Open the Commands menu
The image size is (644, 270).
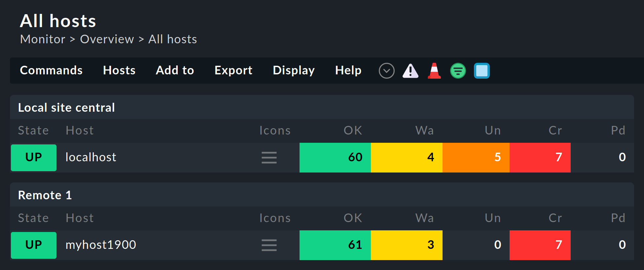click(51, 70)
